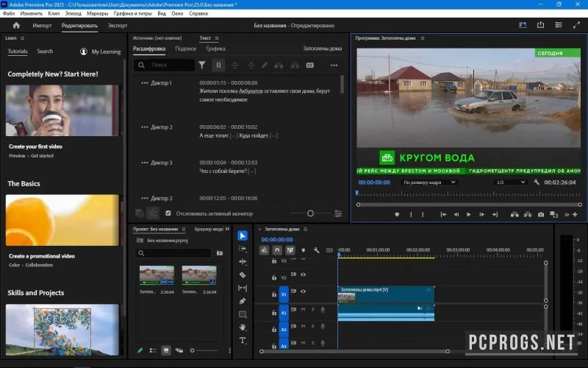Mute audio track A1 with M button

303,309
